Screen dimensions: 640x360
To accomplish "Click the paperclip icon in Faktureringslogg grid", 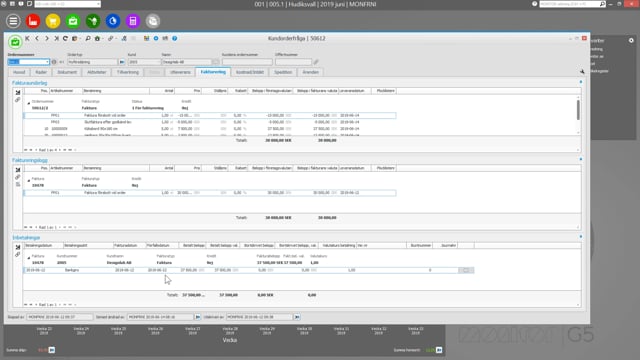I will point(18,177).
